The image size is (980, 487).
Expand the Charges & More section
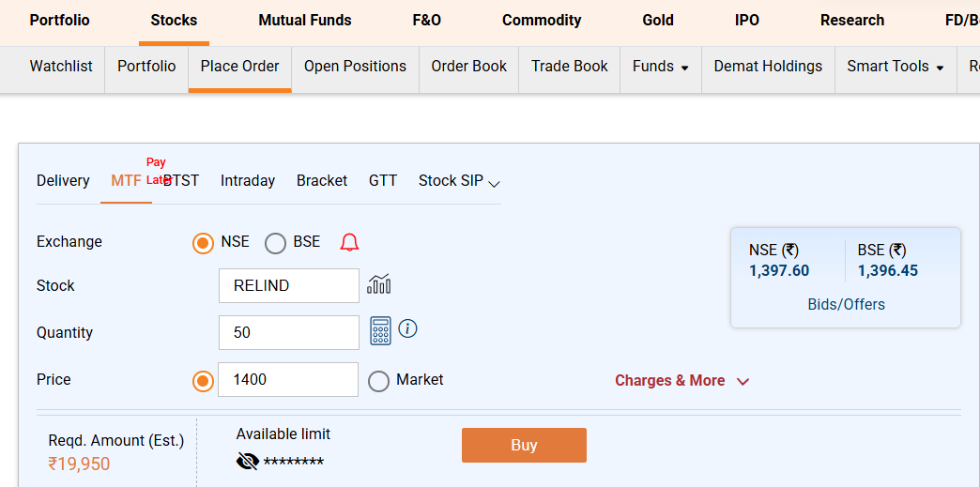coord(681,381)
